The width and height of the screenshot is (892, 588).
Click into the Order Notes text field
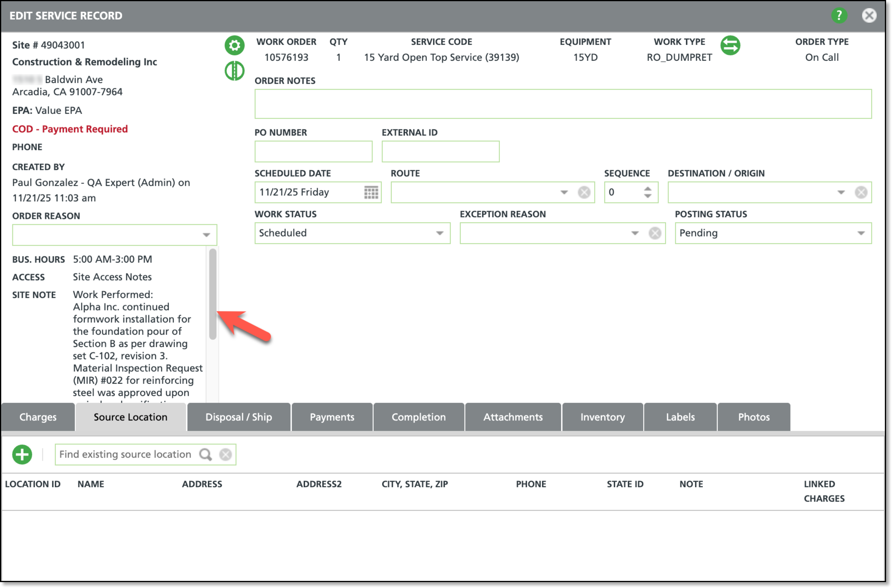[x=562, y=104]
